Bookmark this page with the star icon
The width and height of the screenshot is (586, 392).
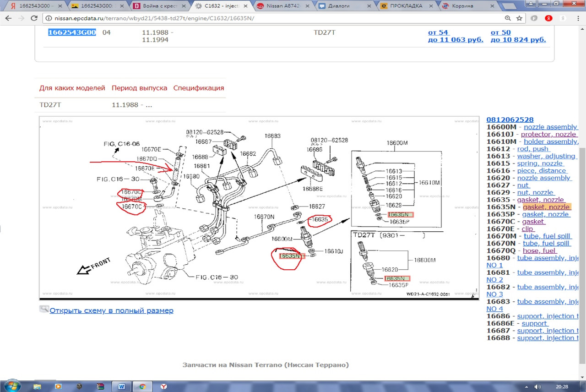tap(519, 18)
